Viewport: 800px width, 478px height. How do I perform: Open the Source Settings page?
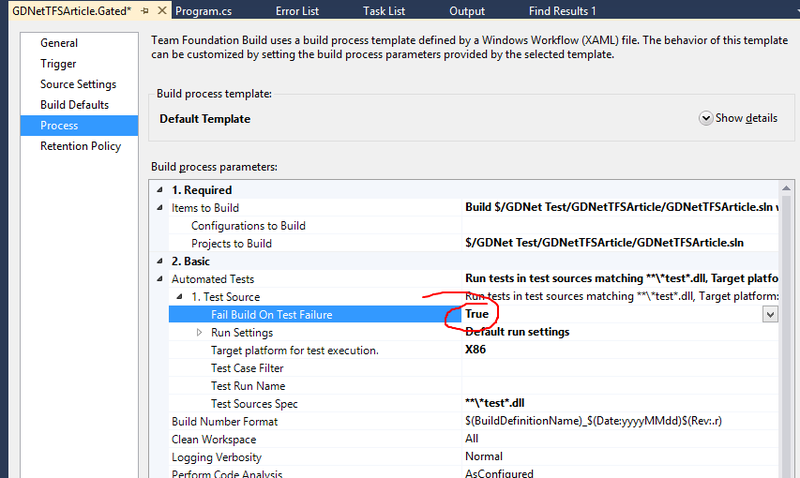tap(78, 84)
